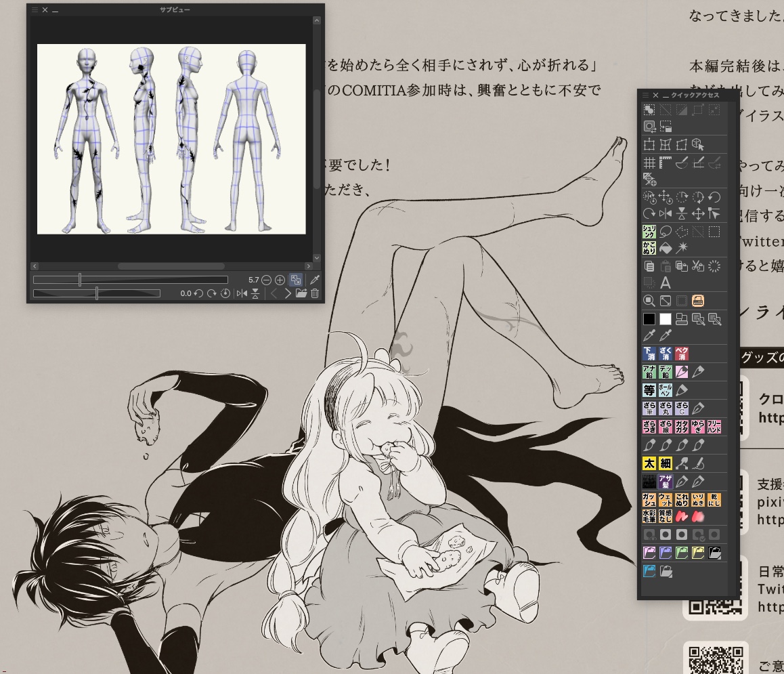784x674 pixels.
Task: Select the フリーハンド brush
Action: (x=714, y=426)
